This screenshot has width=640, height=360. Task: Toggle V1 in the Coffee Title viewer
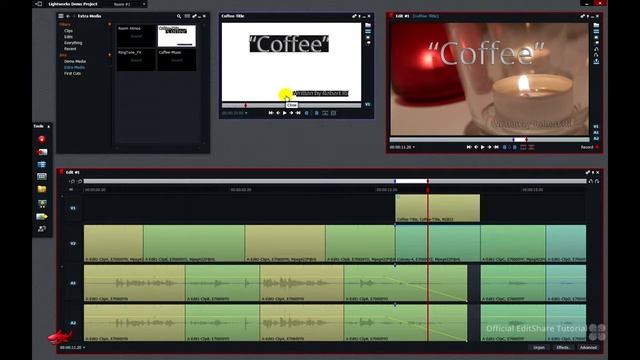coord(367,105)
